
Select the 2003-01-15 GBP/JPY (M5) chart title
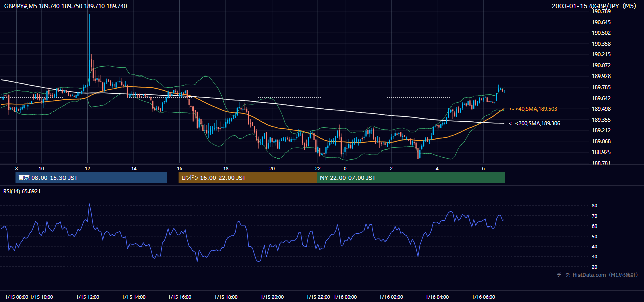pyautogui.click(x=595, y=6)
